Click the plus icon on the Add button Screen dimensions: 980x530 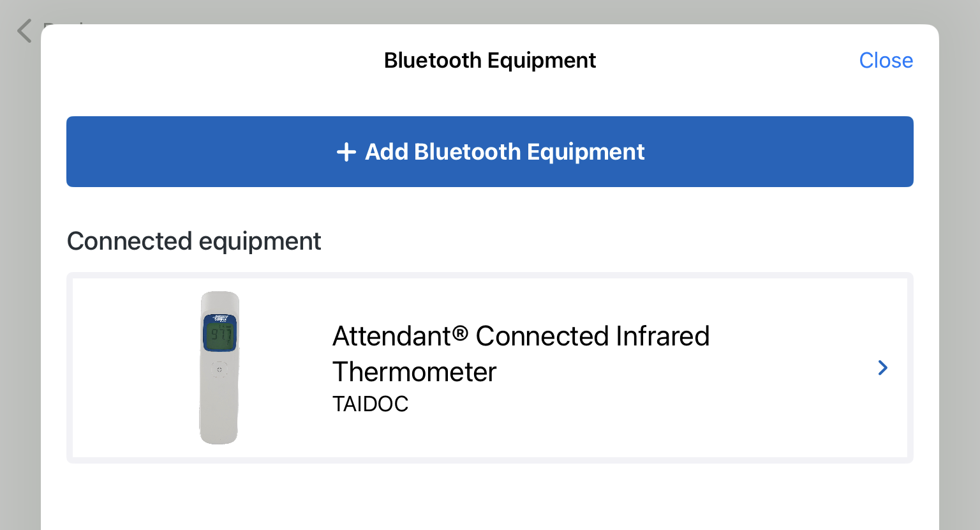346,152
